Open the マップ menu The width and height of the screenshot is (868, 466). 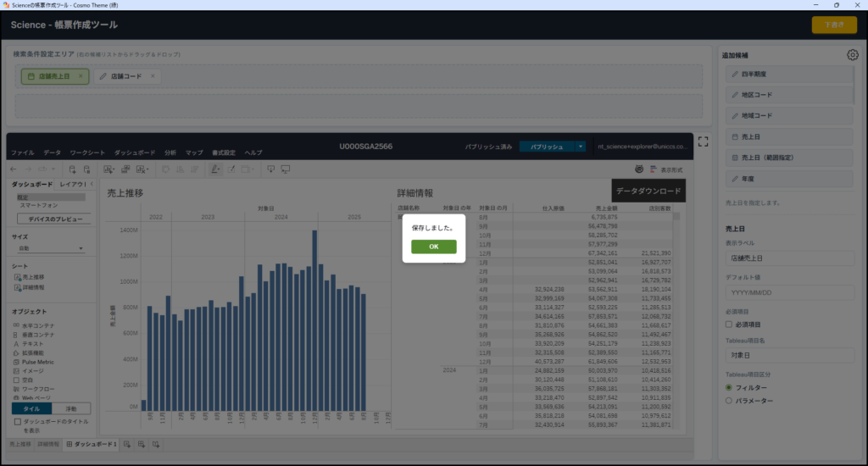pyautogui.click(x=194, y=153)
